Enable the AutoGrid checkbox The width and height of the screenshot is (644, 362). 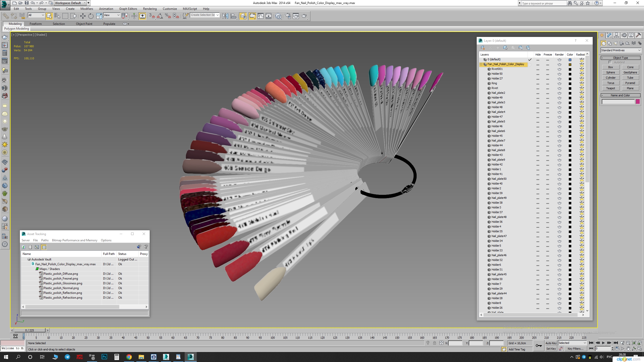tap(610, 62)
